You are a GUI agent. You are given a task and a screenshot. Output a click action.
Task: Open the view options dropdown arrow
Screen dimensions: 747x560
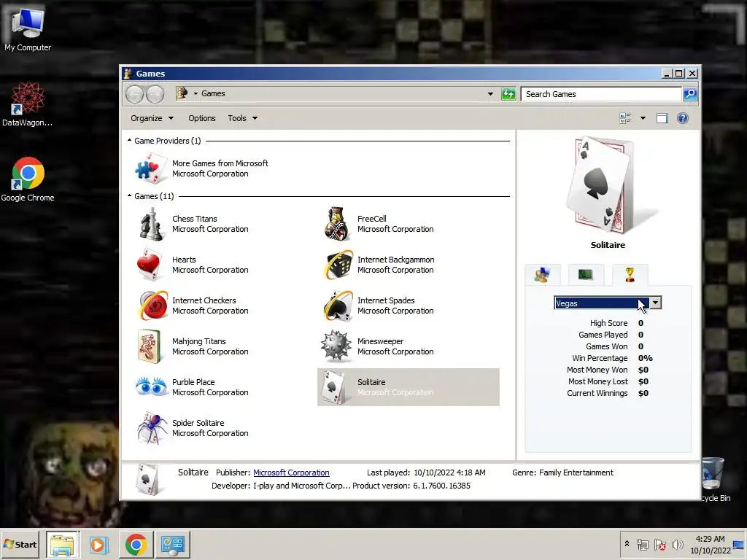pyautogui.click(x=643, y=118)
